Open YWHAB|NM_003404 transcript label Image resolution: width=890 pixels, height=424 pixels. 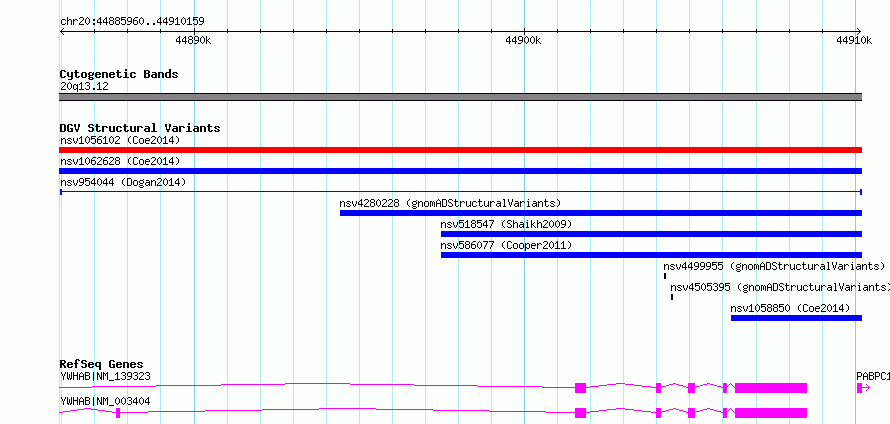click(105, 401)
